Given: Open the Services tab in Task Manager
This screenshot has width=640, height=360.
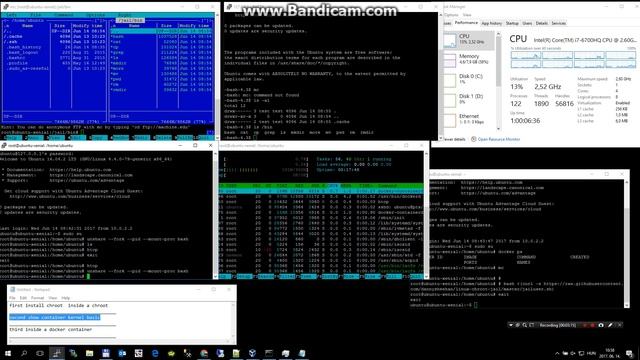Looking at the screenshot, I should pos(558,23).
